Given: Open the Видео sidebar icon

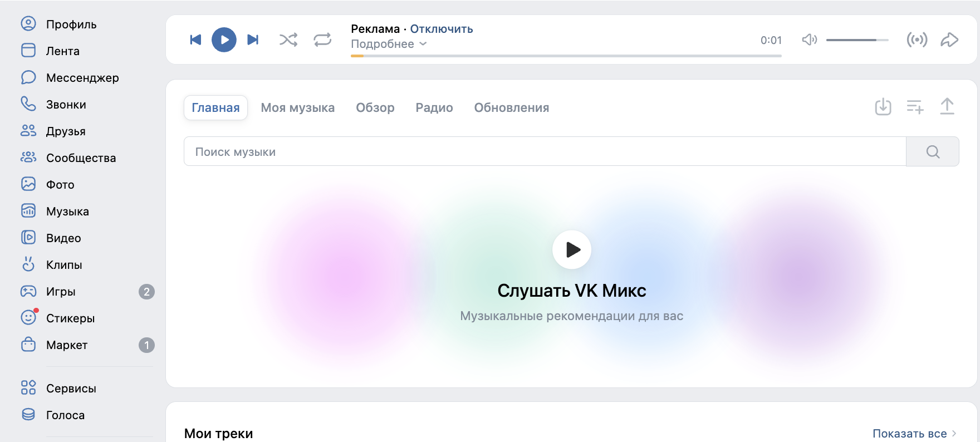Looking at the screenshot, I should [x=28, y=237].
